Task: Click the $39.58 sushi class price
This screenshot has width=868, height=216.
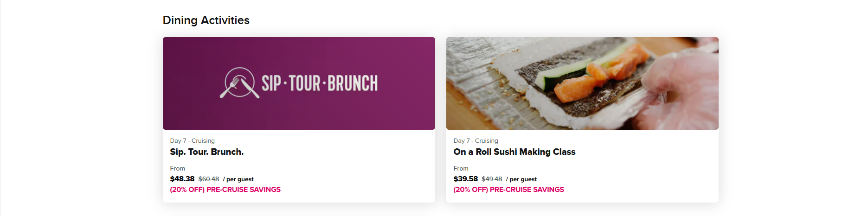Action: [466, 179]
